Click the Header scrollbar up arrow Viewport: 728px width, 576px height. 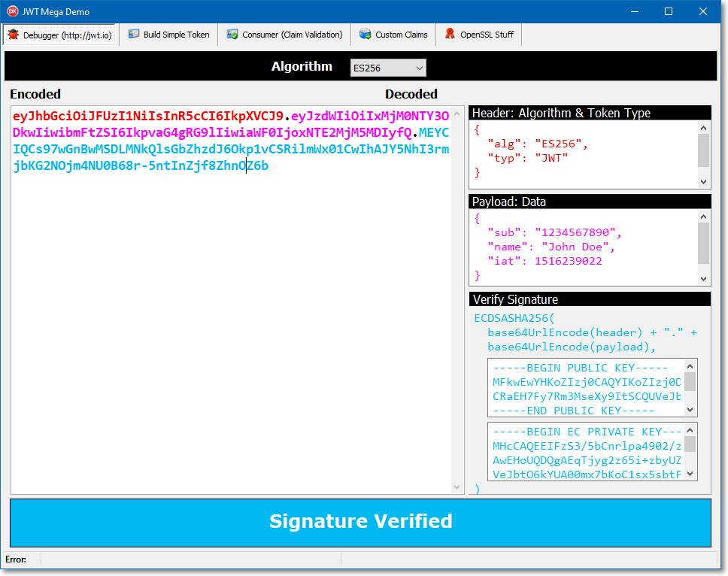(704, 128)
